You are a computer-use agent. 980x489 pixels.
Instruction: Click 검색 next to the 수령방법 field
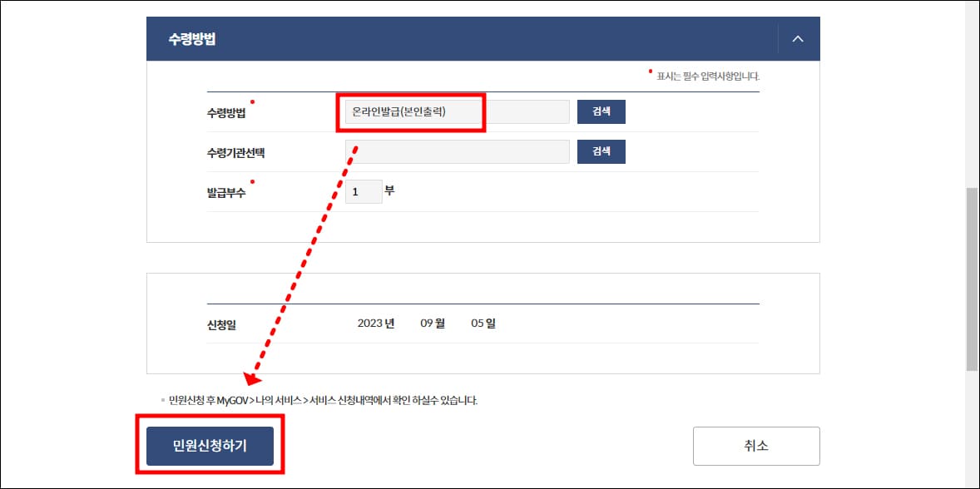(x=601, y=111)
